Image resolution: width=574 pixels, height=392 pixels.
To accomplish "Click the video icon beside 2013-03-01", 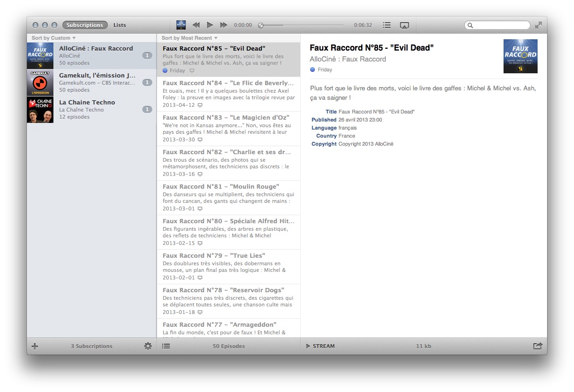I will (200, 209).
